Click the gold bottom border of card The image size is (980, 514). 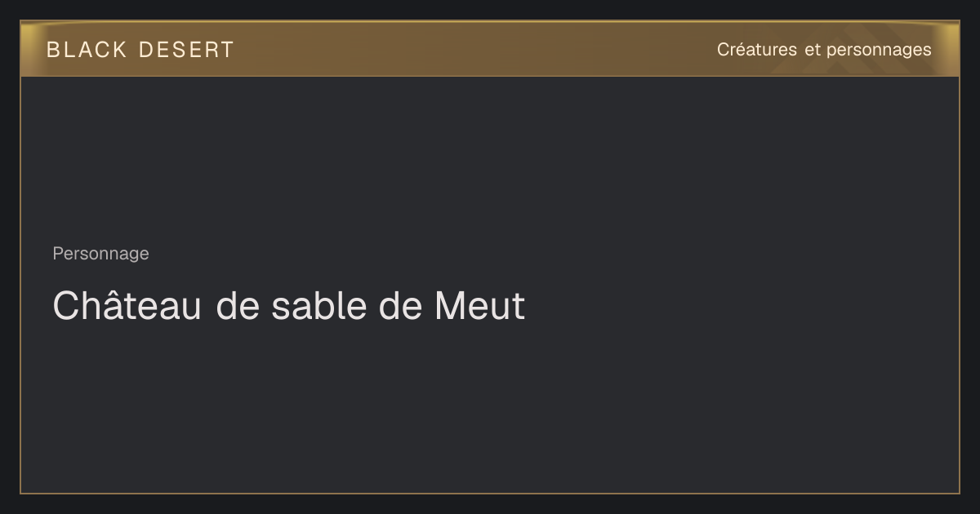tap(490, 493)
